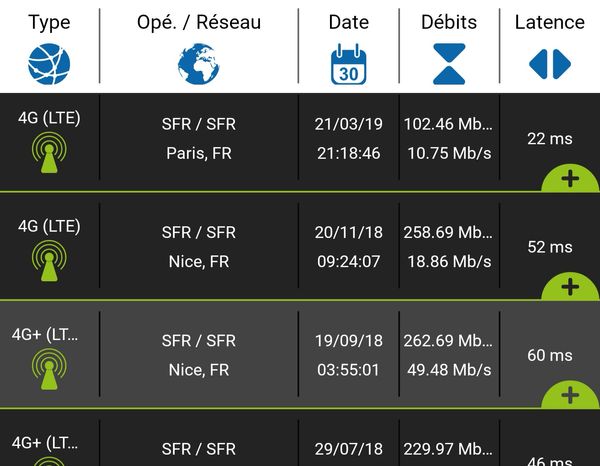Screen dimensions: 600x466
Task: Click the Opé. / Réseau earth icon
Action: pos(198,64)
